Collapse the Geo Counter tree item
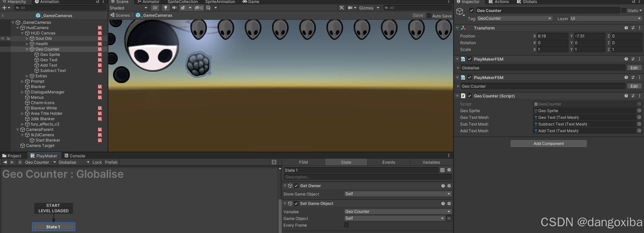The image size is (644, 233). coord(27,49)
